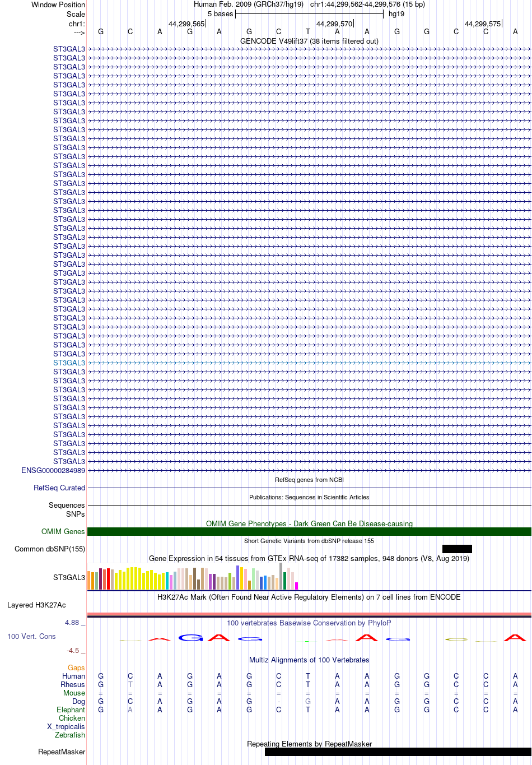Screen dimensions: 532x765
Task: Select the Elephant alignment row label
Action: [x=71, y=710]
